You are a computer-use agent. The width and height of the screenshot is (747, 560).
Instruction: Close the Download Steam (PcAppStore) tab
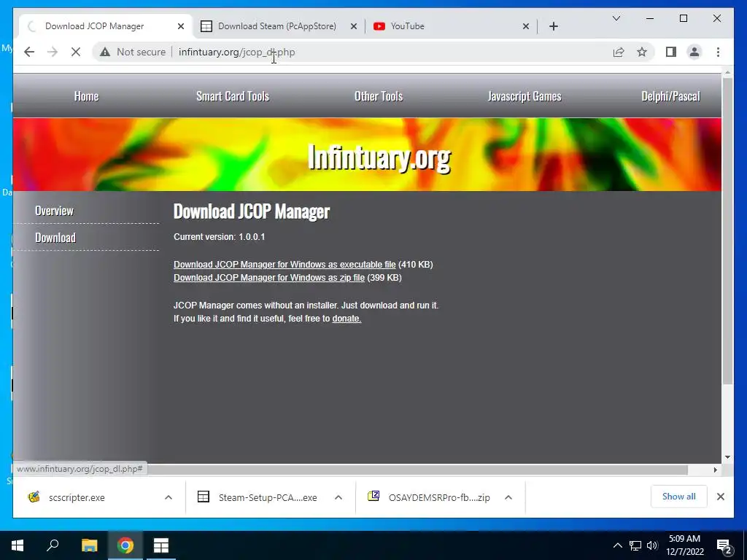354,26
